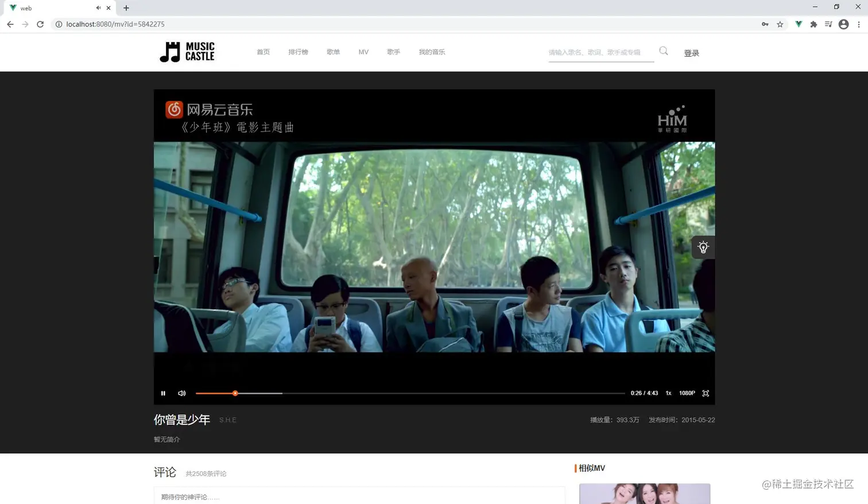The image size is (868, 504).
Task: Open the media control toolbar icon
Action: click(828, 24)
